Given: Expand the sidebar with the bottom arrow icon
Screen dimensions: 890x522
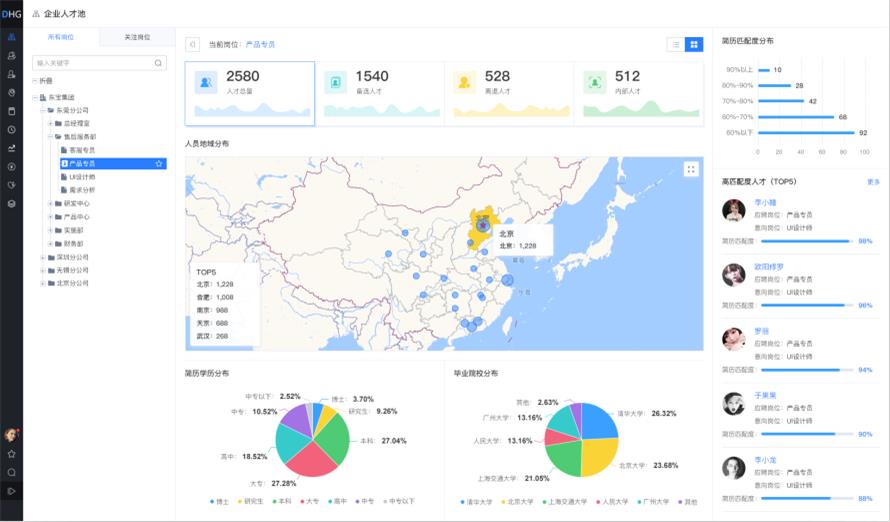Looking at the screenshot, I should (11, 491).
